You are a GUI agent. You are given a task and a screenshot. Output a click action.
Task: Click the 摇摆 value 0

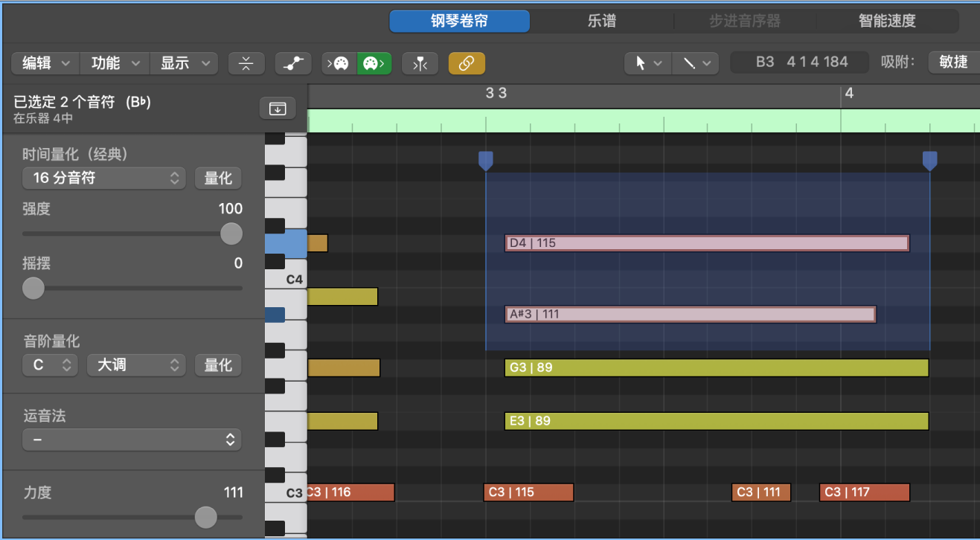(238, 263)
